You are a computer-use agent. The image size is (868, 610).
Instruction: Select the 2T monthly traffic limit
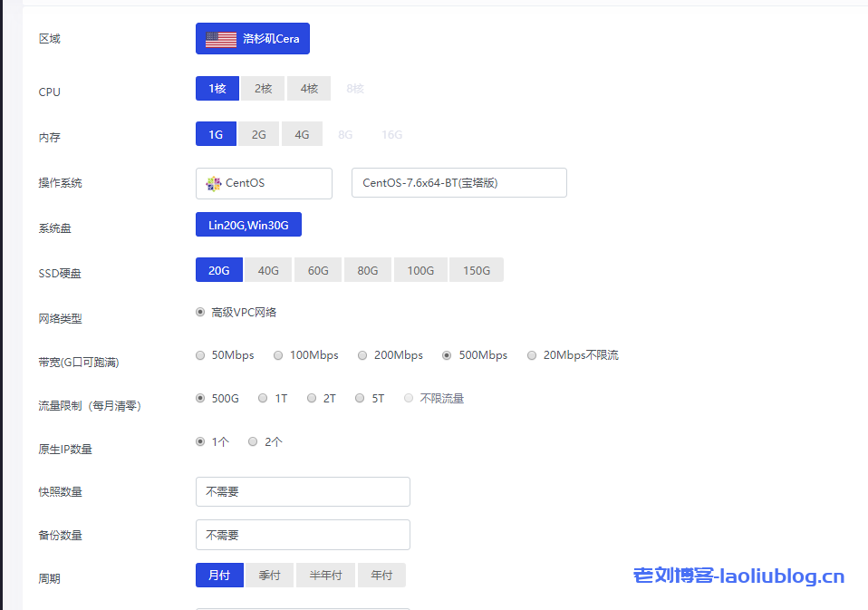(309, 397)
